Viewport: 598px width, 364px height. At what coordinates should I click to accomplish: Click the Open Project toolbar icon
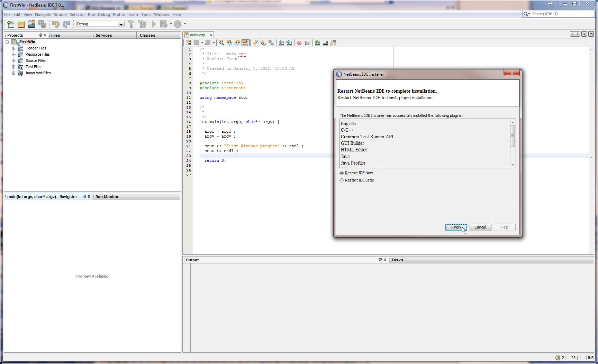pyautogui.click(x=31, y=24)
